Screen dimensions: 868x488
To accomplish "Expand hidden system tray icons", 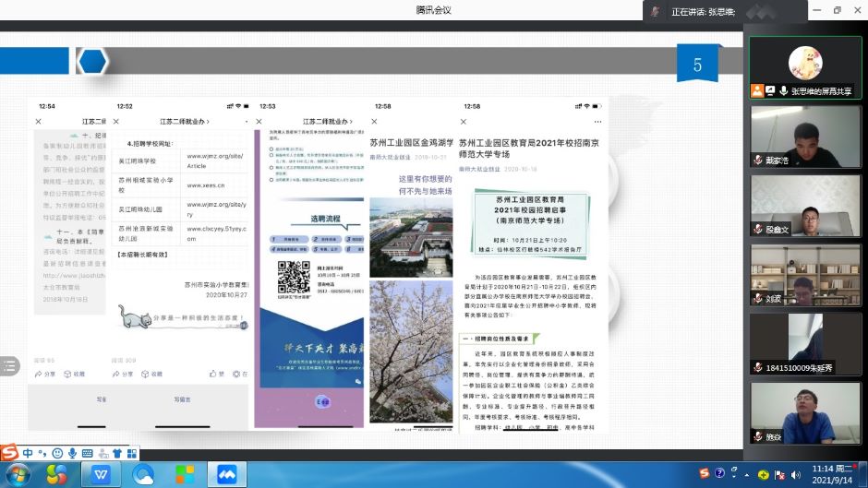I will pyautogui.click(x=748, y=474).
